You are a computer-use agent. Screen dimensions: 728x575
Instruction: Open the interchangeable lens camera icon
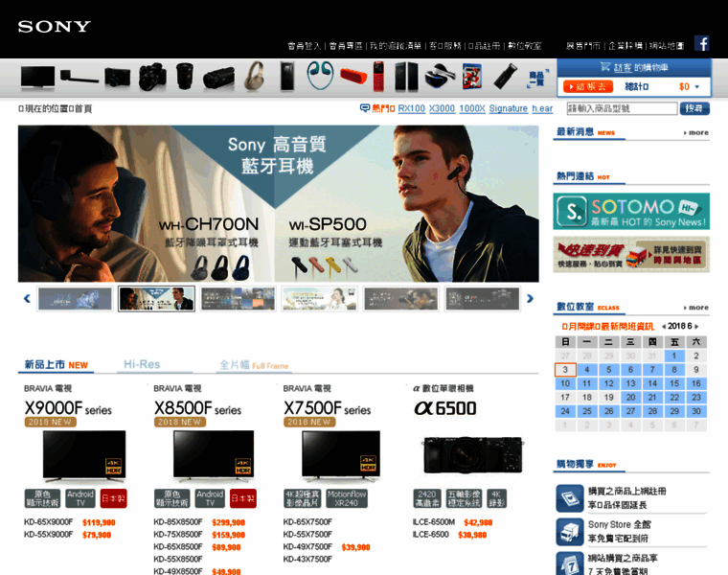[152, 77]
